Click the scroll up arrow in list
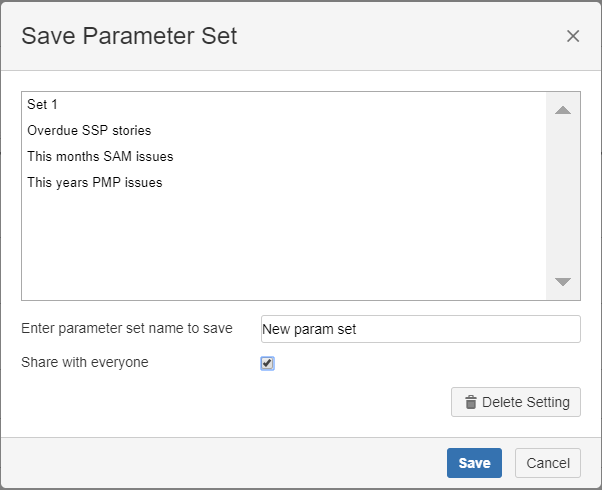This screenshot has width=602, height=490. pos(563,110)
